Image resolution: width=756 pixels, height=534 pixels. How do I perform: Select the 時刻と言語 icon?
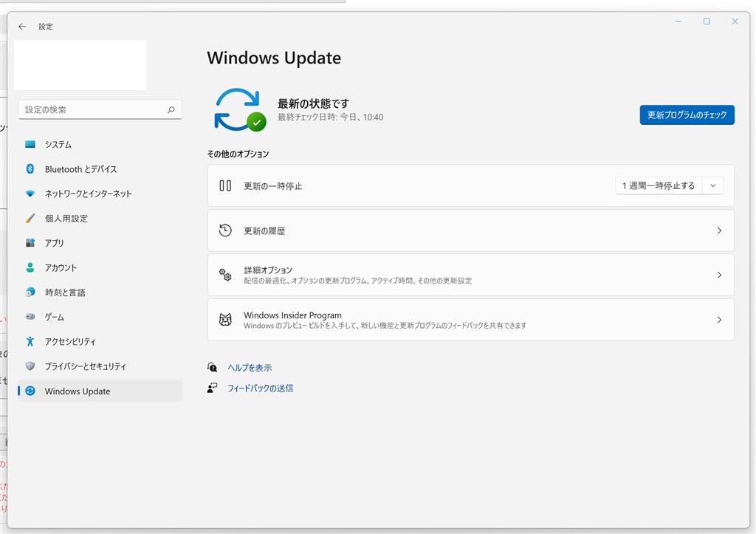pos(30,292)
